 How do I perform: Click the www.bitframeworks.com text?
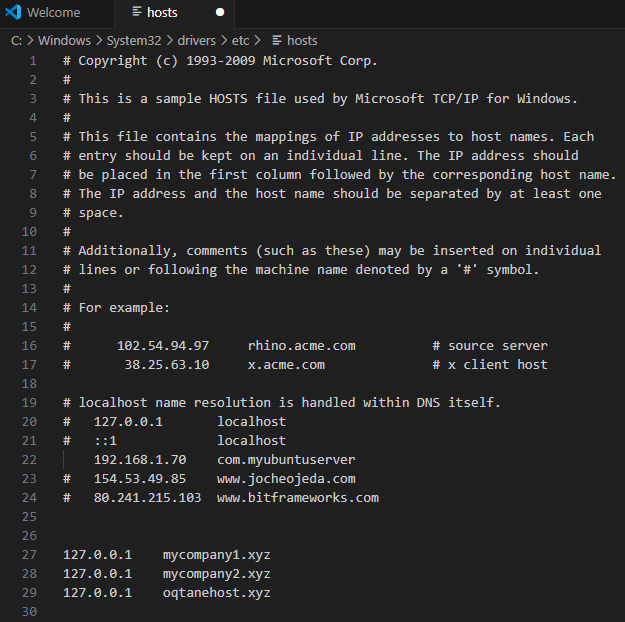click(x=297, y=498)
